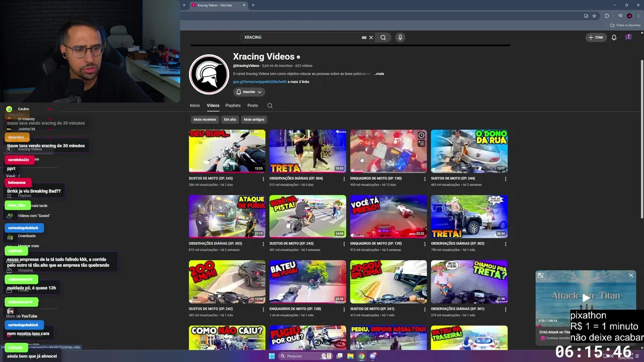Close the Attack on Titan miniplayer

[631, 276]
